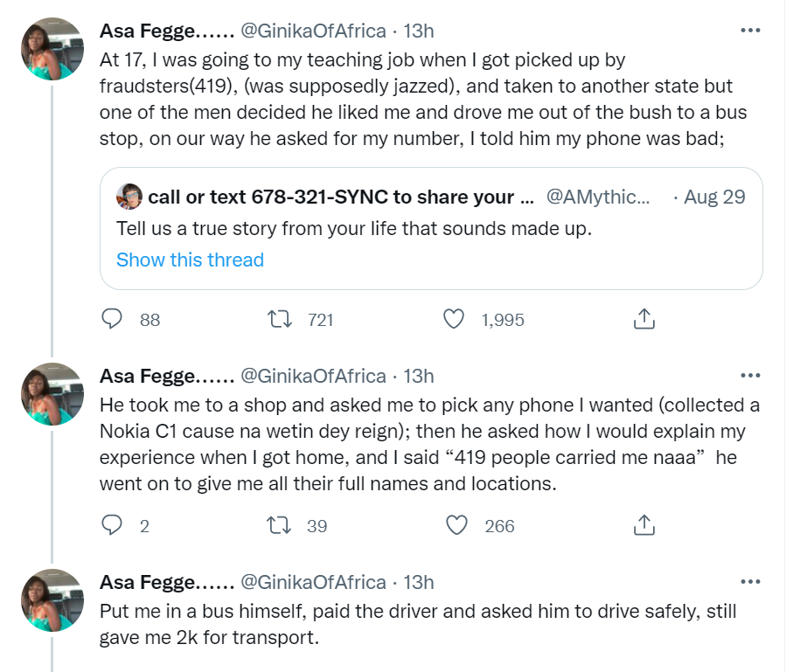
Task: Open the 13h timestamp of first tweet
Action: (418, 31)
